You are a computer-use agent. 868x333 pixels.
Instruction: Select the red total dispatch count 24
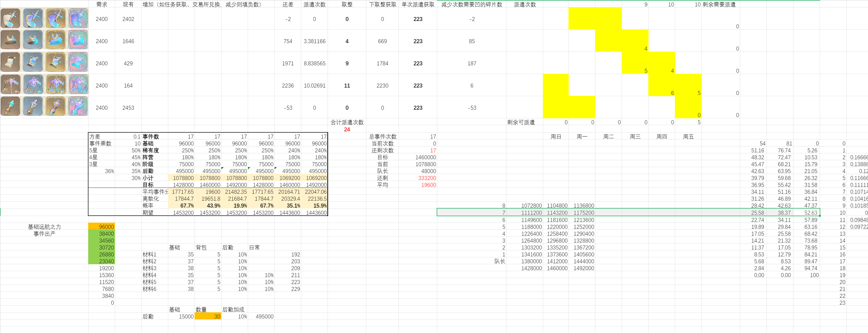347,129
